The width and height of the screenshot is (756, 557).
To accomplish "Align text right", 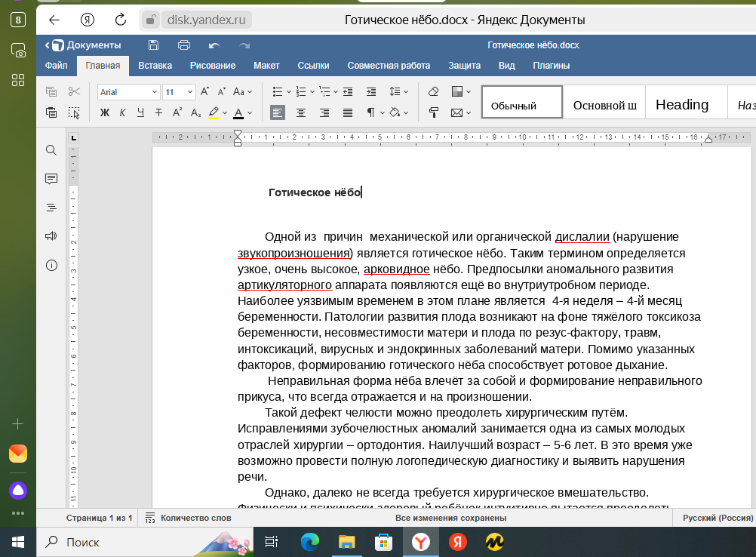I will (x=324, y=112).
